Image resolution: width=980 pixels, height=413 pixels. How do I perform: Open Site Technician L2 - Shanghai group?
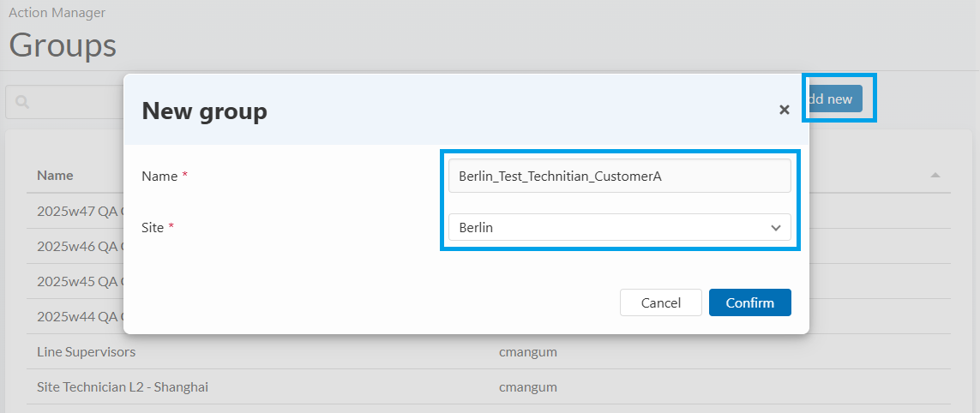[123, 387]
